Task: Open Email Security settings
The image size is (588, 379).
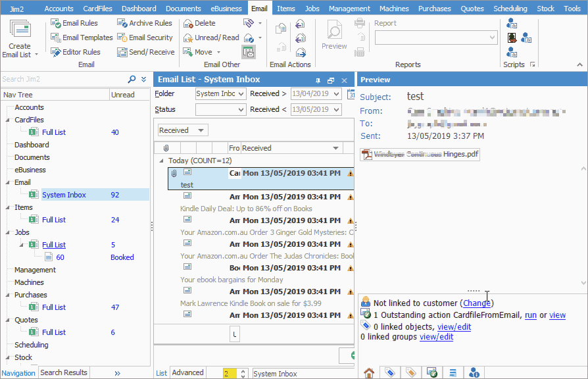Action: point(145,37)
